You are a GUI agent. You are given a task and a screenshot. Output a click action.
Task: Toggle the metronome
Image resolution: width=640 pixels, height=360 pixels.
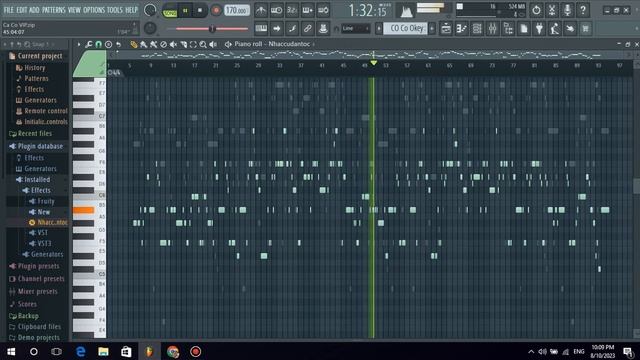tap(261, 10)
